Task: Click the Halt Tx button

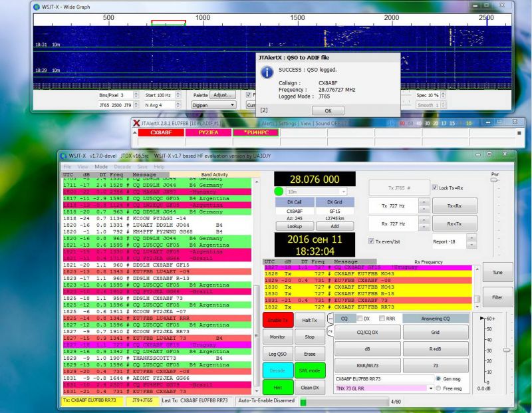Action: coord(309,320)
